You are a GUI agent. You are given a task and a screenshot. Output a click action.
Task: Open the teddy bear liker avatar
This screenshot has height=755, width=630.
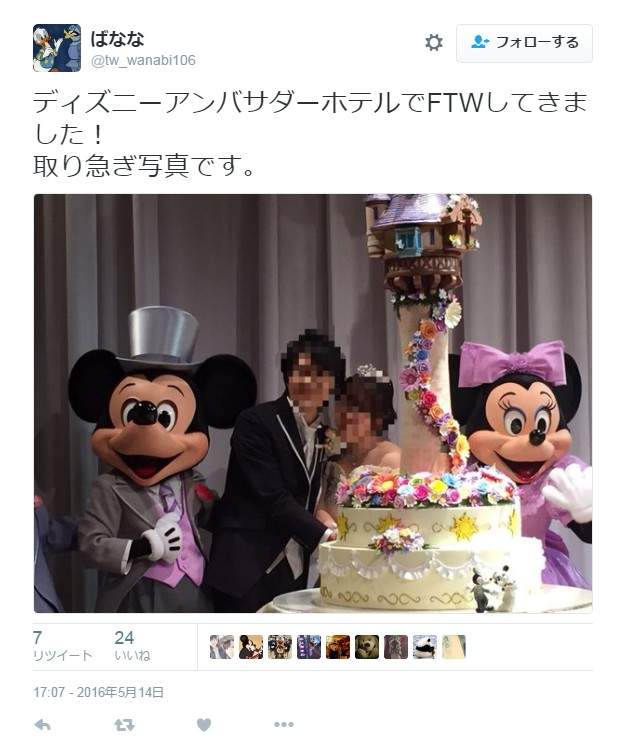367,647
